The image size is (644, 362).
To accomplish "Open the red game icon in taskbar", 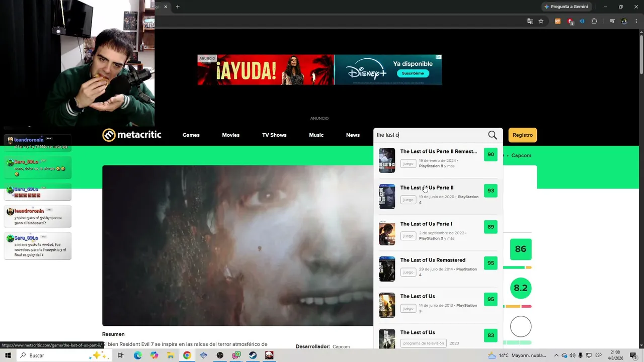I will [x=270, y=355].
